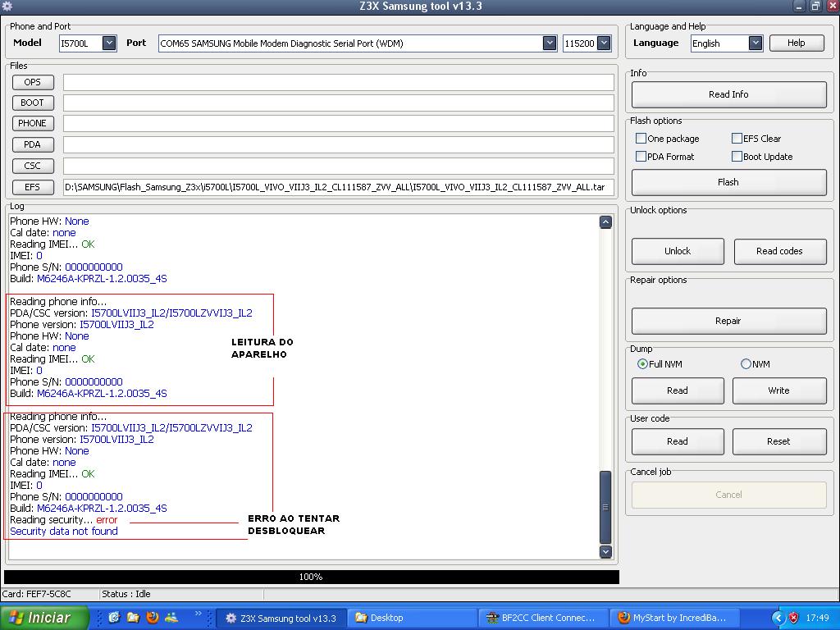Click the empty BOOT path field
This screenshot has width=840, height=630.
tap(339, 103)
